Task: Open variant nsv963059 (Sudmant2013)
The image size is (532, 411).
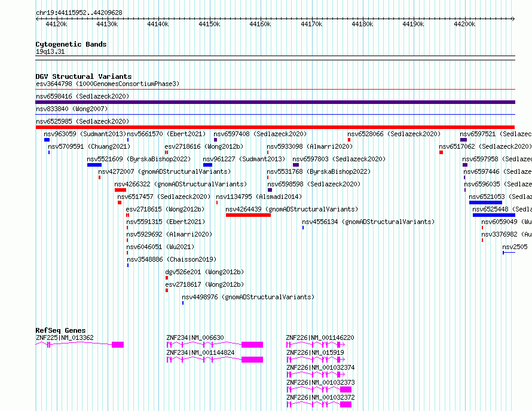Action: coord(85,134)
